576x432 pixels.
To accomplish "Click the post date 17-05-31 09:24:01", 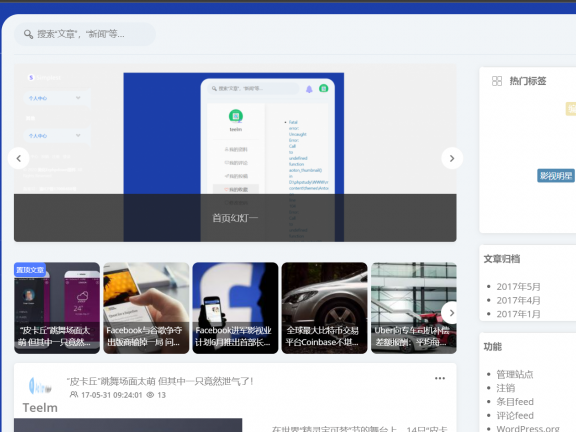I will pyautogui.click(x=112, y=395).
